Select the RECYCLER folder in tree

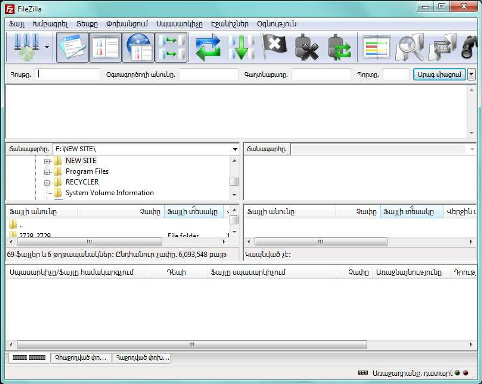tap(82, 182)
